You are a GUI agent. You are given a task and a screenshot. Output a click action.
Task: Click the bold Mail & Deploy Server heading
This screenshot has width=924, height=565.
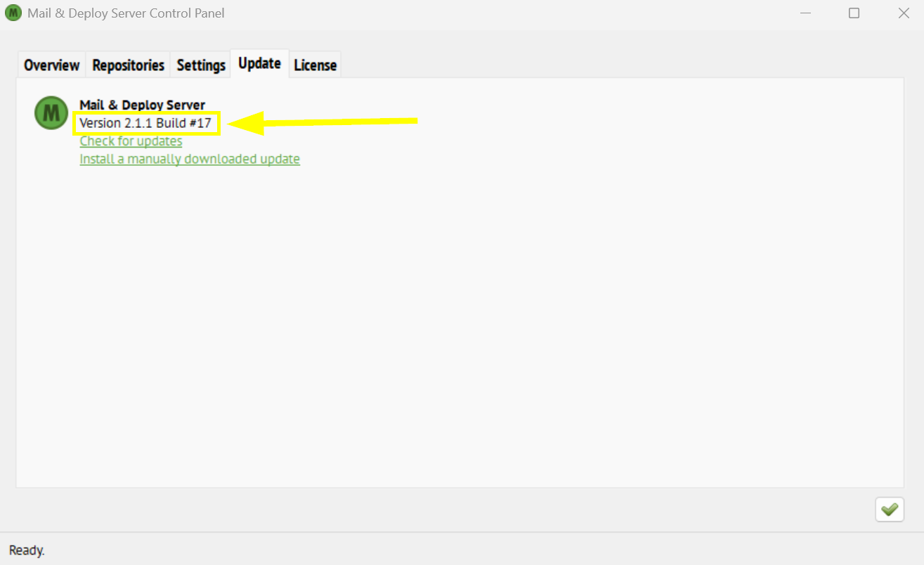pyautogui.click(x=142, y=105)
